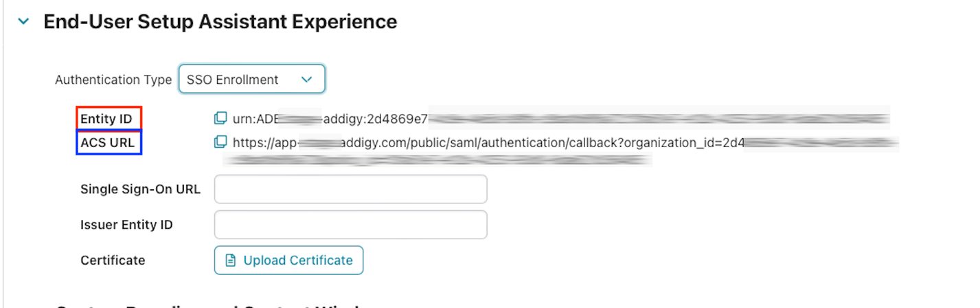
Task: Copy the Entity ID value
Action: (x=220, y=118)
